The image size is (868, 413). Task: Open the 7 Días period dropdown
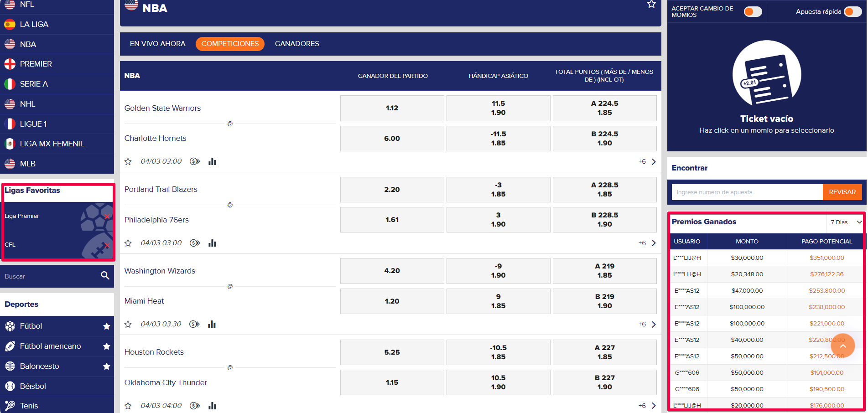[x=846, y=222]
